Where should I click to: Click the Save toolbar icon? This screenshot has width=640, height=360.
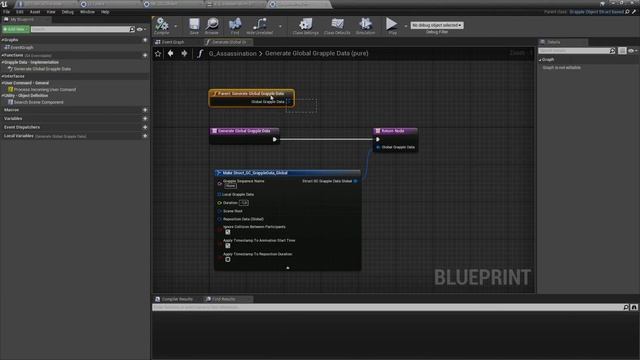point(194,24)
